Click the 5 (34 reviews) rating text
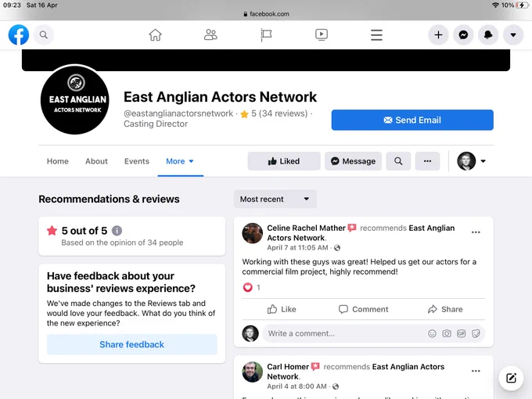The image size is (532, 399). click(x=279, y=113)
